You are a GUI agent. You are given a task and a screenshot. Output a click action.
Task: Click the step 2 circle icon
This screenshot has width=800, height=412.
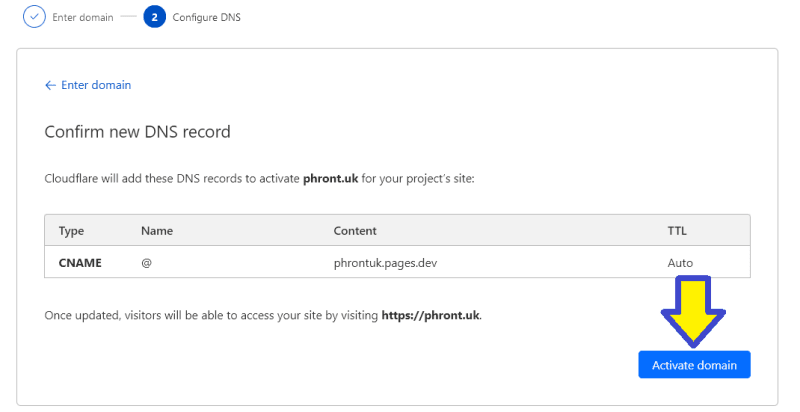[x=155, y=17]
